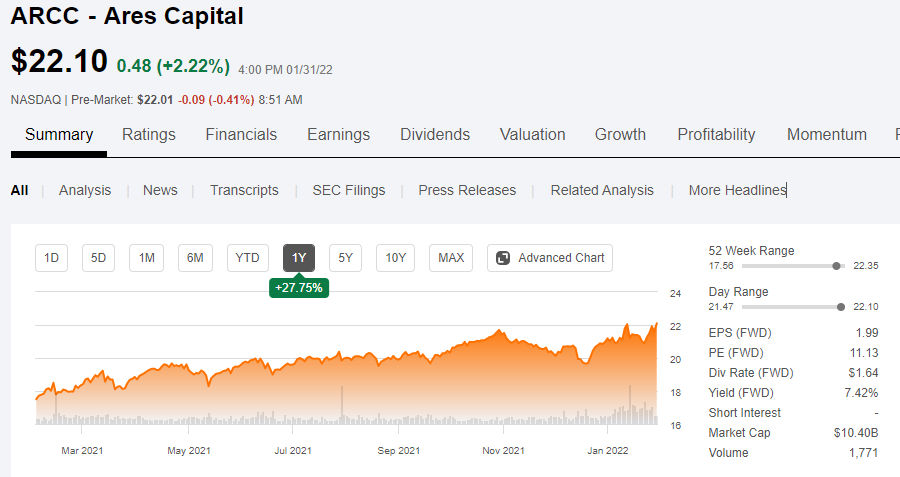View the Valuation tab
This screenshot has width=900, height=477.
[533, 134]
